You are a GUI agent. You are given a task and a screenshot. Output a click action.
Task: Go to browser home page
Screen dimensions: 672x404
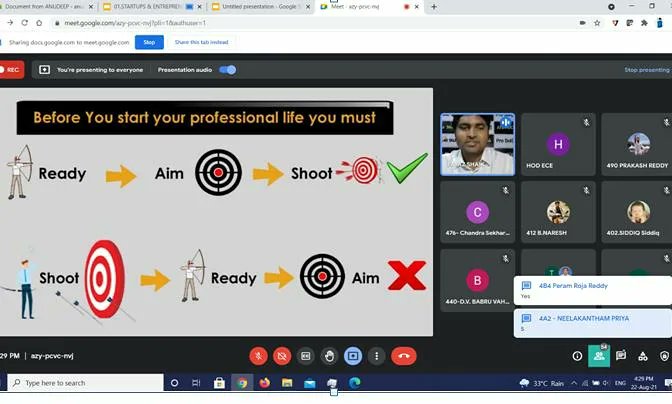(39, 23)
